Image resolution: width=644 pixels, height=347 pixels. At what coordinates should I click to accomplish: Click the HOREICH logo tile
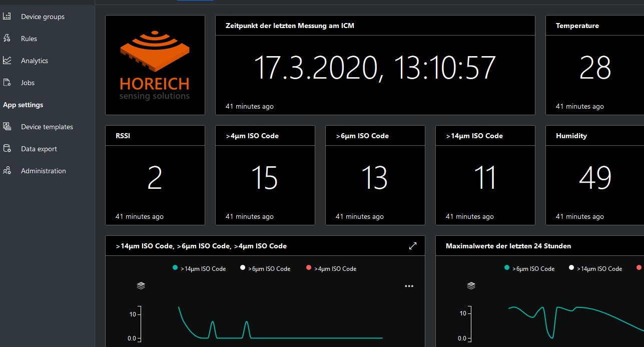click(x=155, y=65)
